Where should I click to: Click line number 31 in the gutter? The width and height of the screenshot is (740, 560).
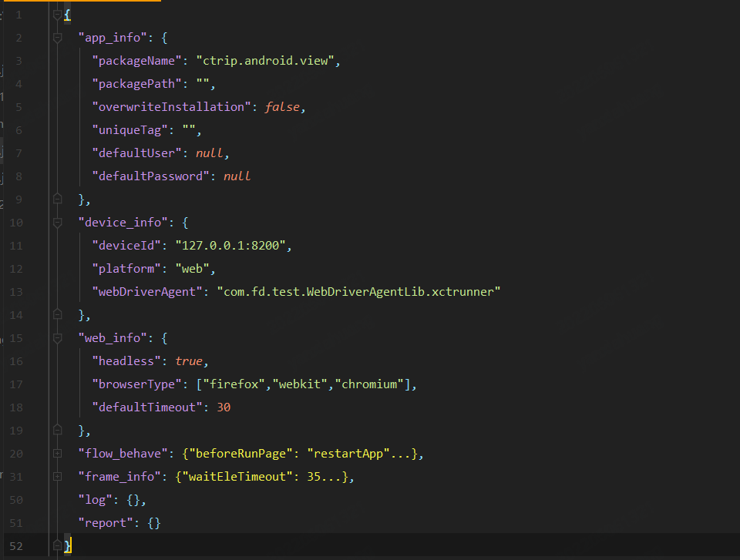pos(16,477)
